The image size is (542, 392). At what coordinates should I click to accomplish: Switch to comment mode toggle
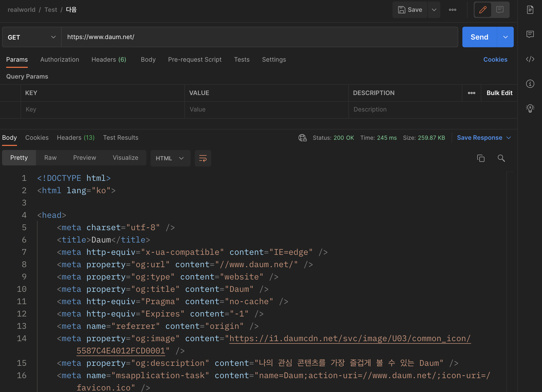[x=500, y=10]
